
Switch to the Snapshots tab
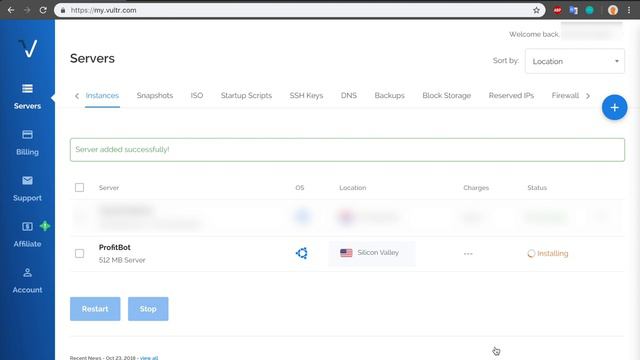(x=155, y=96)
